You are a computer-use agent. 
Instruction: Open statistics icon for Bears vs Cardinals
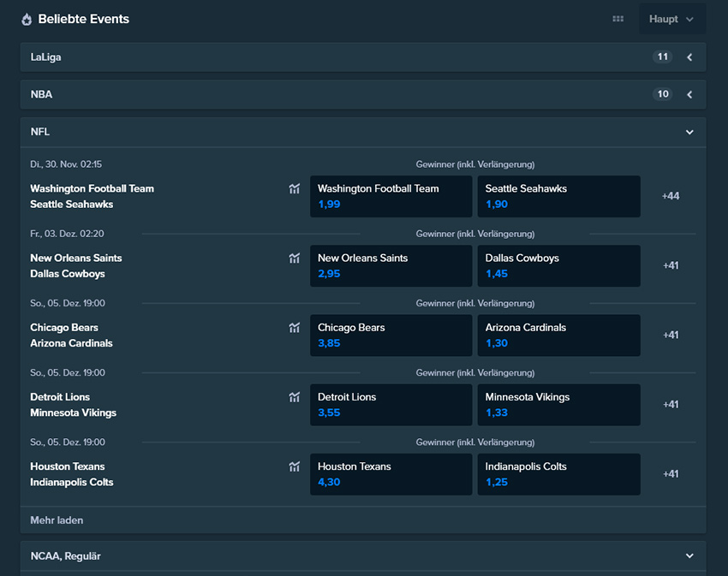point(295,328)
